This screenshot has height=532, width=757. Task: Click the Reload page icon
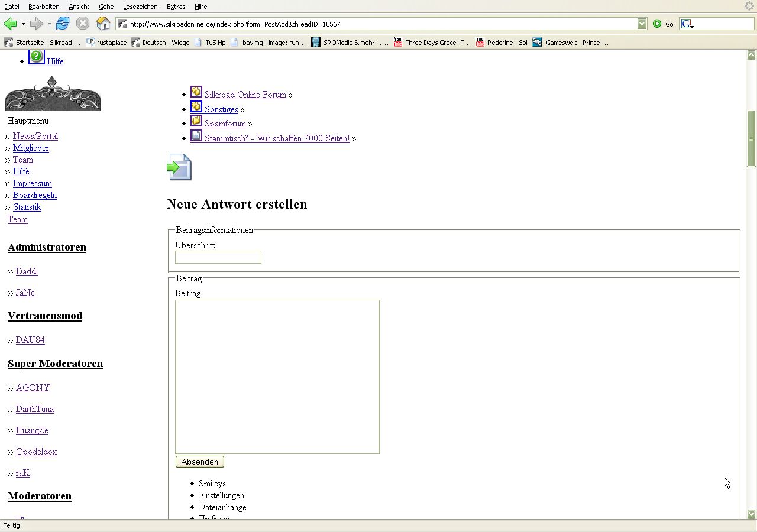[x=63, y=24]
